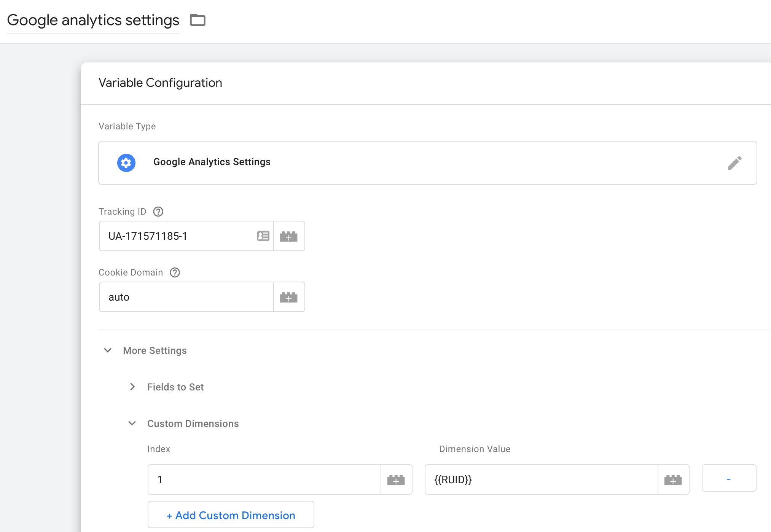Click the Index column label
This screenshot has height=532, width=771.
[159, 449]
